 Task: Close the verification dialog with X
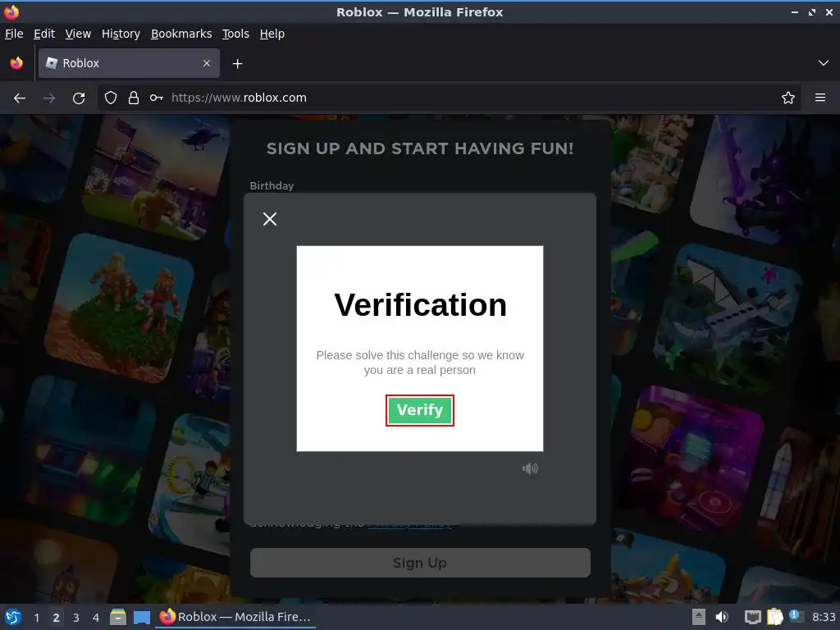tap(270, 218)
